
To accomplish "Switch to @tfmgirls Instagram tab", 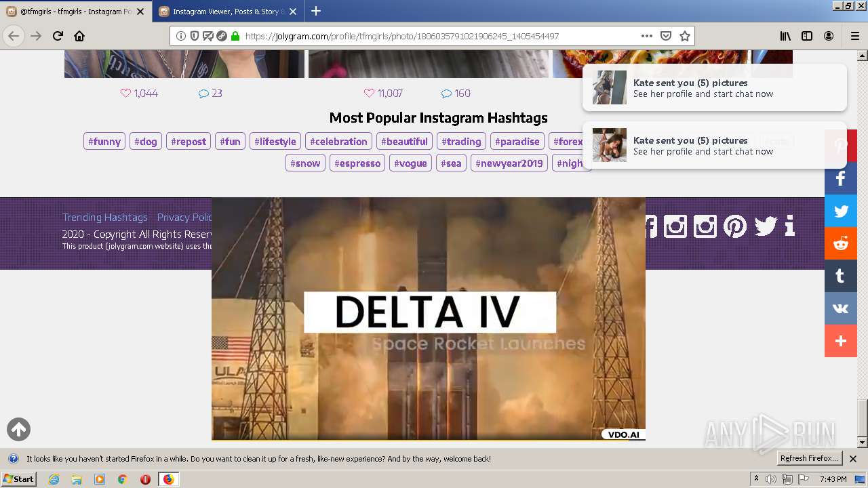I will 75,11.
